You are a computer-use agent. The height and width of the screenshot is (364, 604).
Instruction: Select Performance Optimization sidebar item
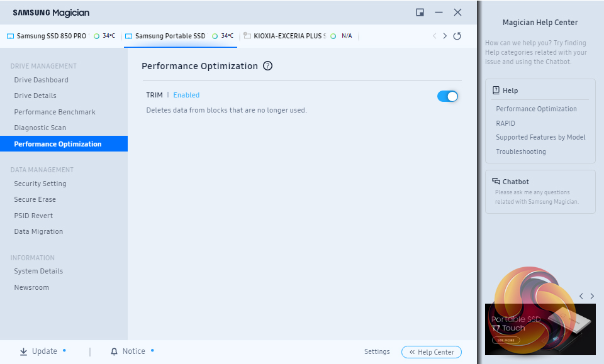64,143
